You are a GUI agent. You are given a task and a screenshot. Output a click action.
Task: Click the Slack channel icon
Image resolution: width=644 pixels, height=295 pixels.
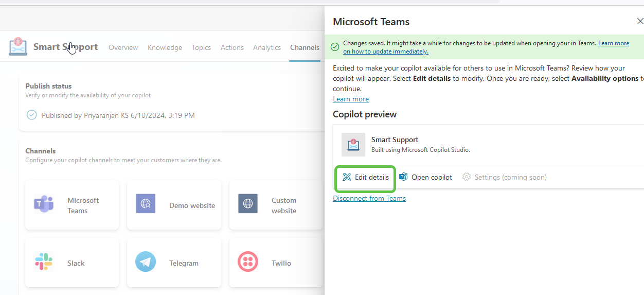coord(44,262)
